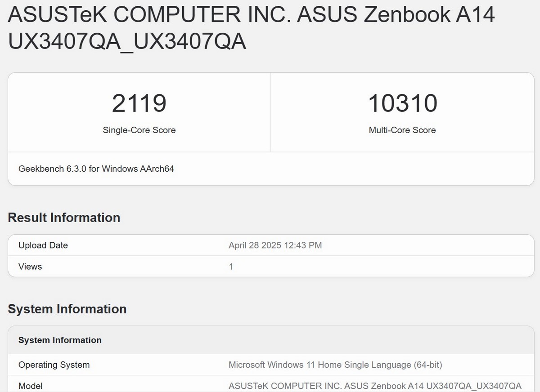Select the 2119 single-core score value
Screen dimensions: 540x392
[139, 103]
